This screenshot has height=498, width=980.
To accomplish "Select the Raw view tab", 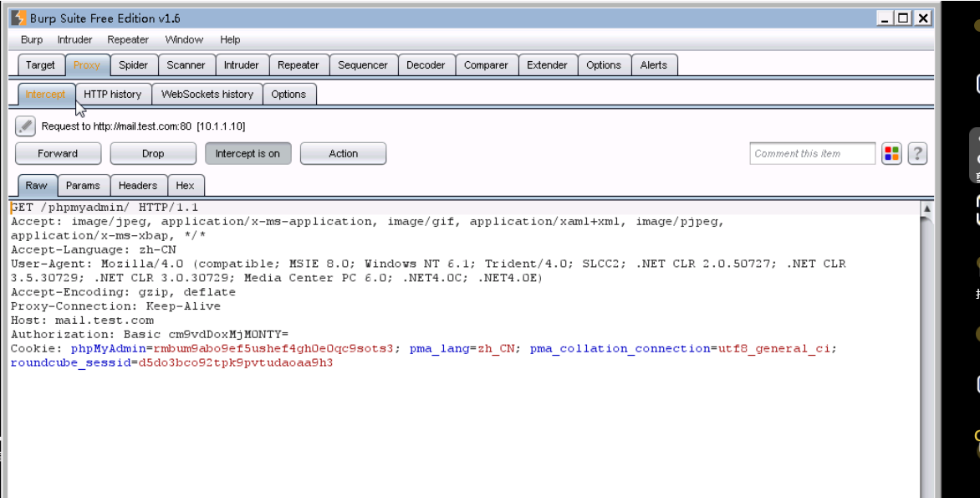I will point(37,186).
